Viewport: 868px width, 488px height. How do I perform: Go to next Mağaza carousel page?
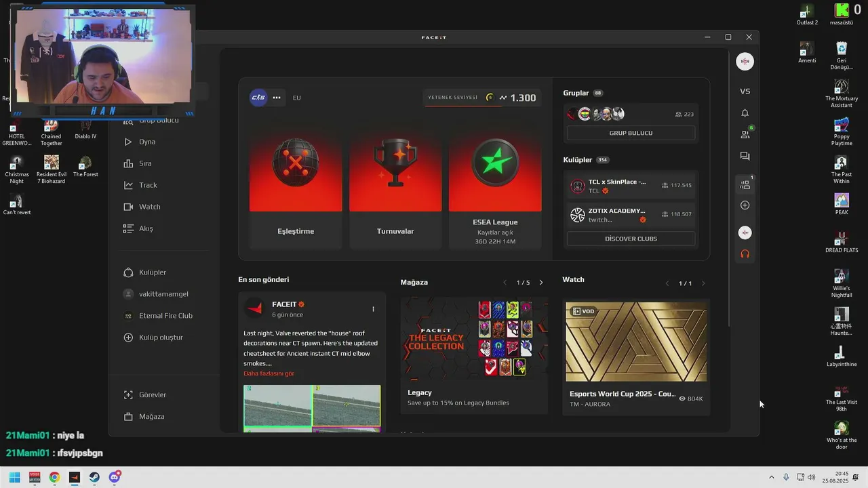541,283
